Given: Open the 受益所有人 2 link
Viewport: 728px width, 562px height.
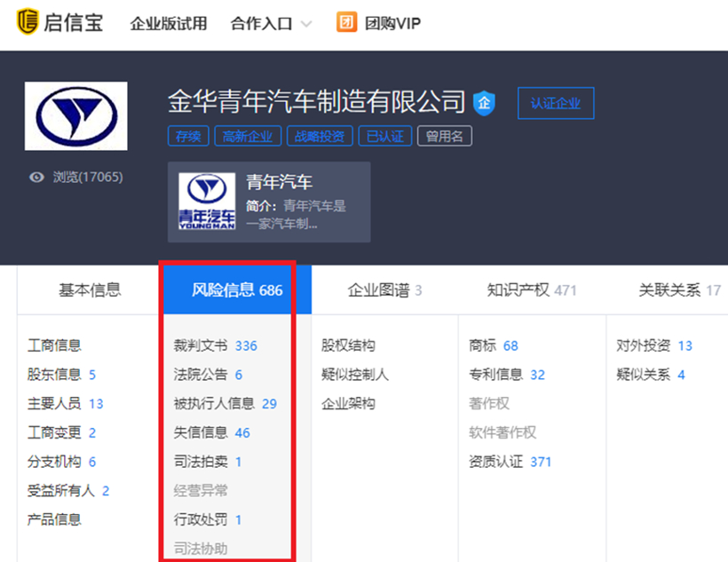Looking at the screenshot, I should (x=68, y=490).
